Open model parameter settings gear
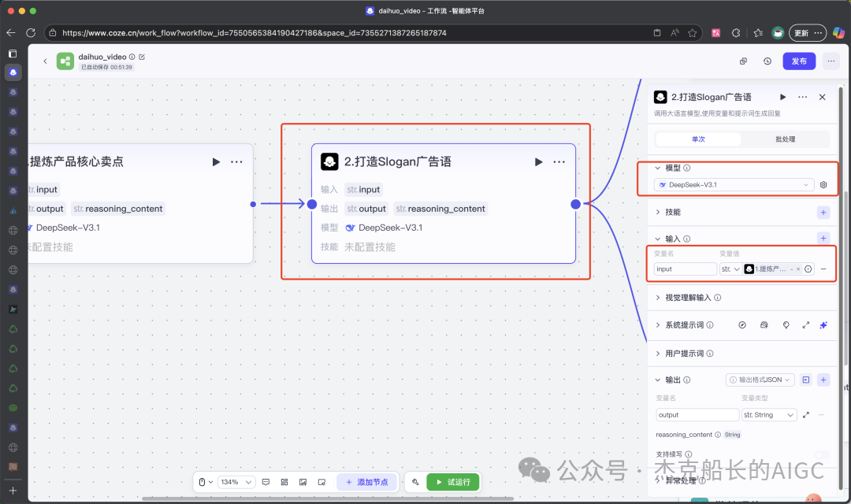The height and width of the screenshot is (504, 851). 823,185
